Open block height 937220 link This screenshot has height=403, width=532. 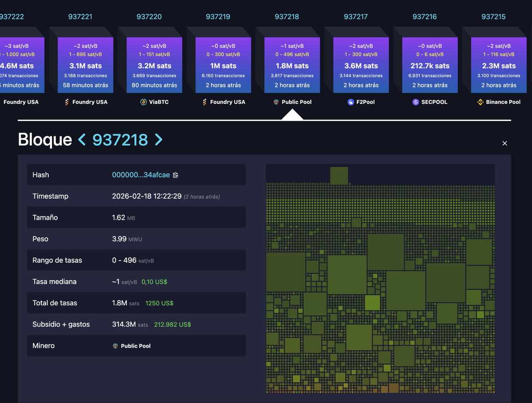[149, 17]
